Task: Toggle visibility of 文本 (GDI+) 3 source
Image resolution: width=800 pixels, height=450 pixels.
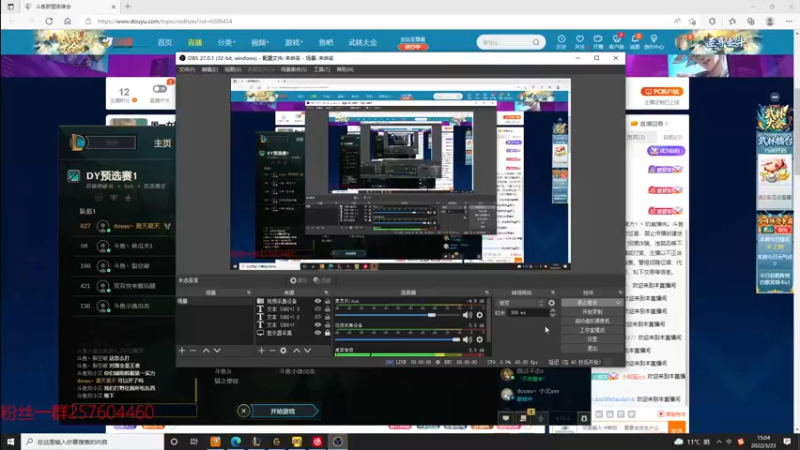Action: coord(317,309)
